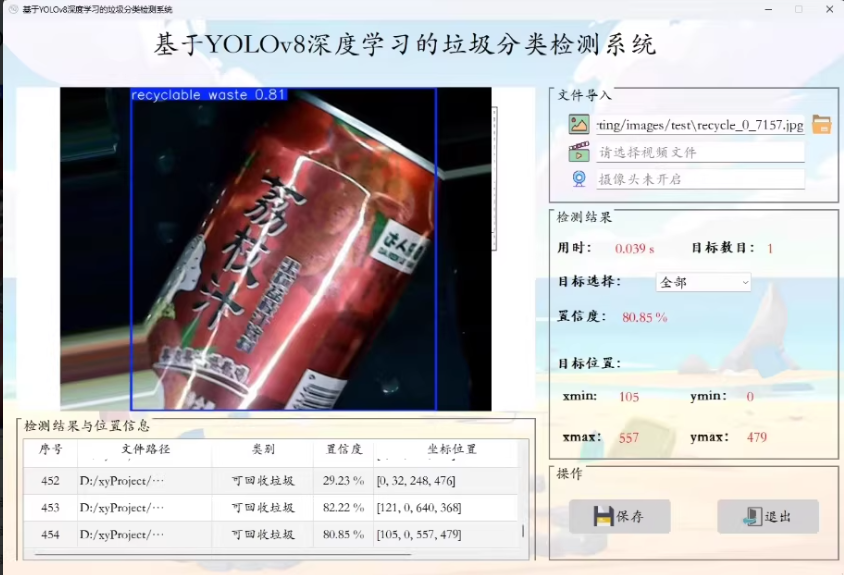The height and width of the screenshot is (575, 844).
Task: Click the 坐标位置 column header
Action: click(x=451, y=450)
